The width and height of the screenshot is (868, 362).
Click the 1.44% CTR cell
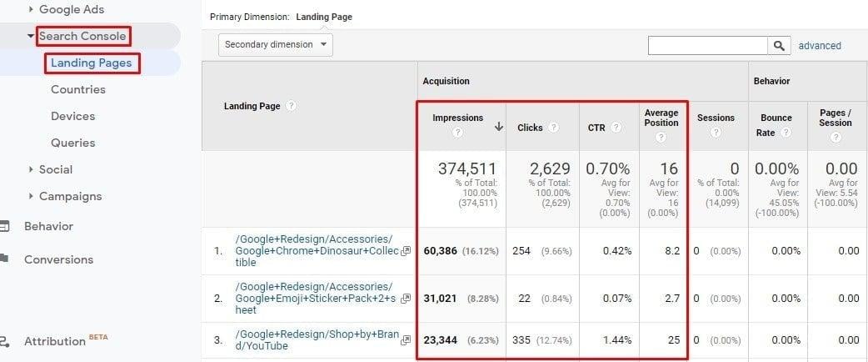616,339
